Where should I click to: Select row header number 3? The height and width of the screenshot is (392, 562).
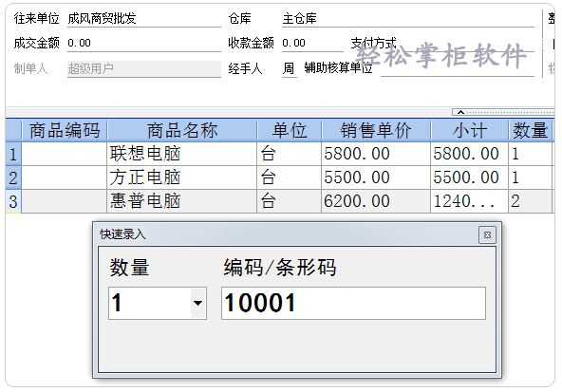click(x=13, y=201)
